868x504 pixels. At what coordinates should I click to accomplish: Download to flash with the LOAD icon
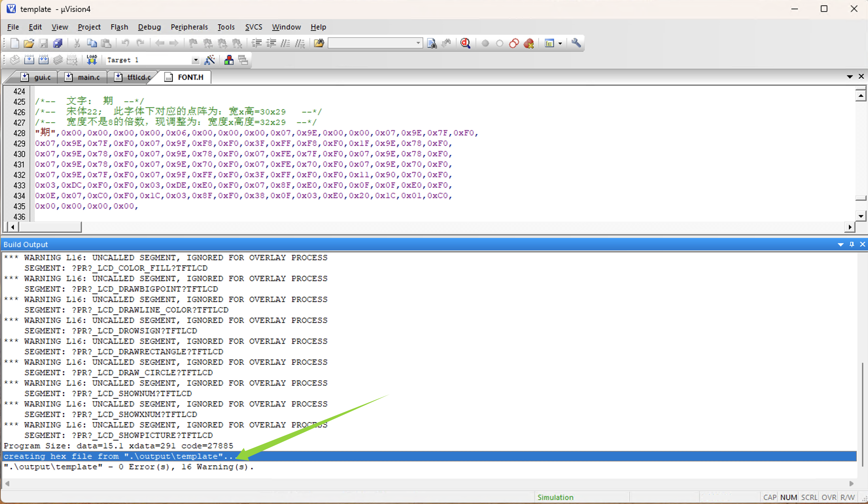point(92,60)
